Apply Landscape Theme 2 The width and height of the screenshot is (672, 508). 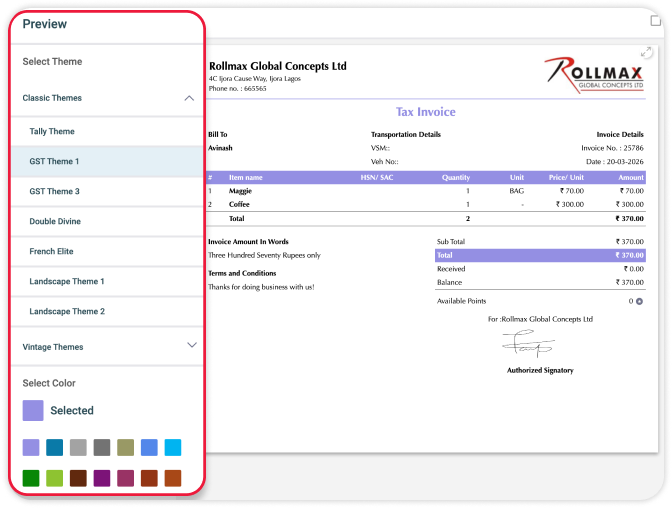[x=66, y=311]
